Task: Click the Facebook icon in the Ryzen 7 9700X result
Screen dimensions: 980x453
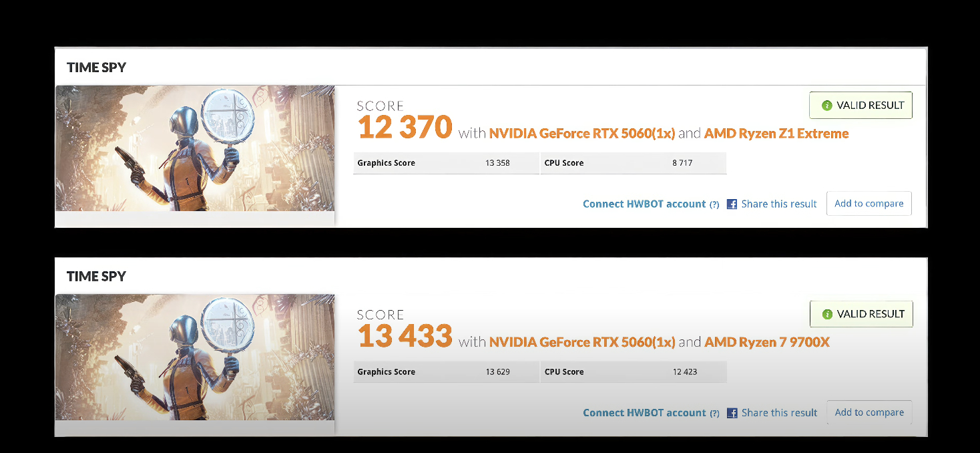Action: [732, 413]
